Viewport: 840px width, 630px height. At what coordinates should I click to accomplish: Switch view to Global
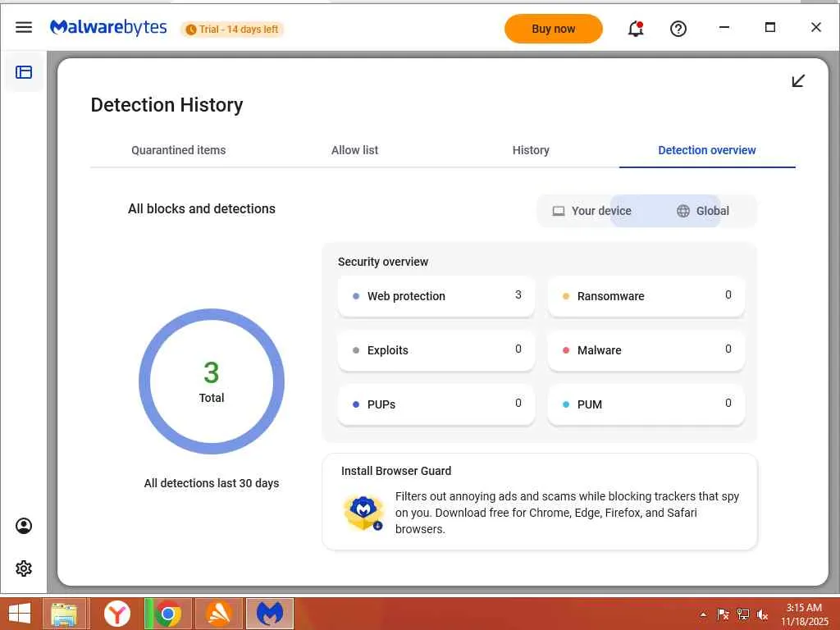click(703, 211)
